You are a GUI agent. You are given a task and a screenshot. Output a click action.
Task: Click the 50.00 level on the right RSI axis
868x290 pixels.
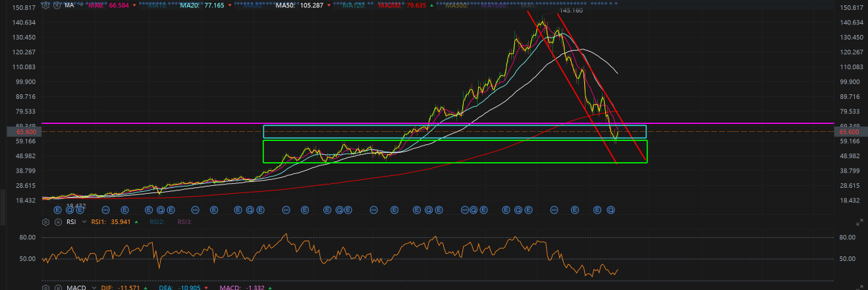848,259
